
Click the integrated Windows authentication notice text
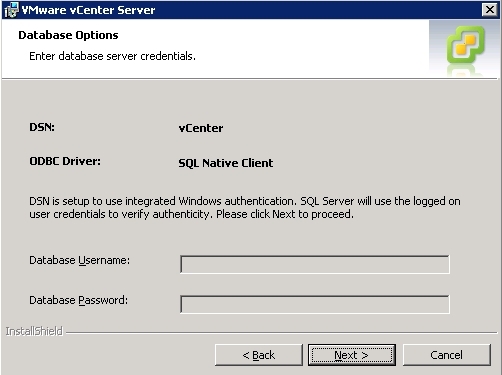point(245,208)
